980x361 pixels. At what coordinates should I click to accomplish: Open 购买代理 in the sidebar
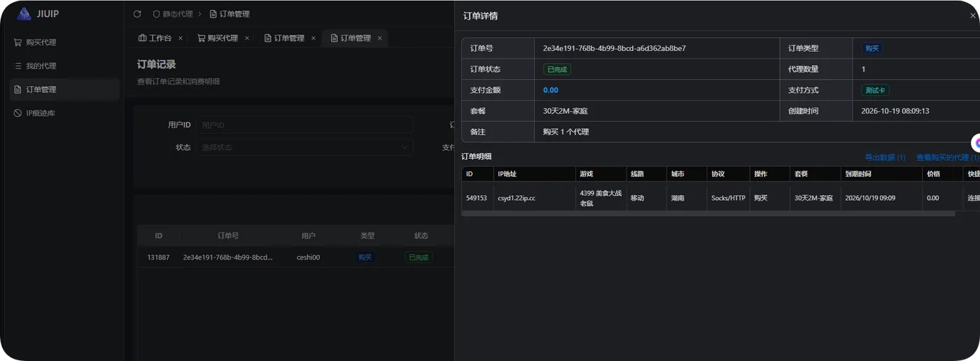point(41,42)
